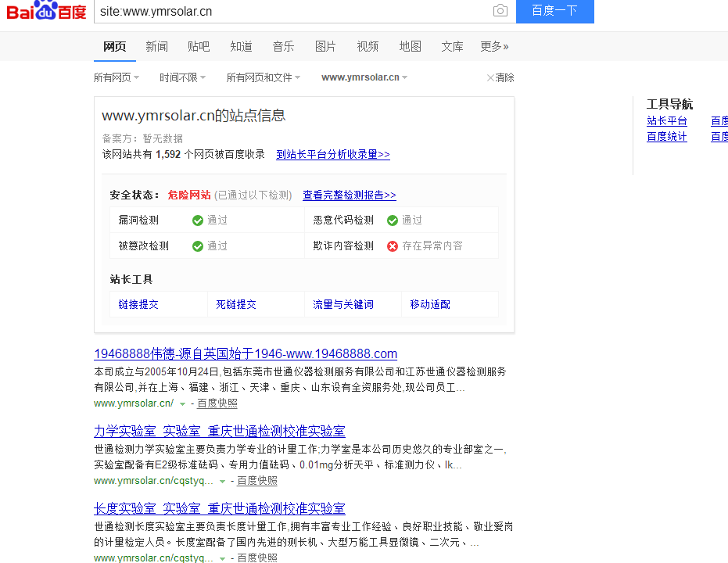The width and height of the screenshot is (728, 563).
Task: Click the green checkmark beside 漏洞检测
Action: click(198, 221)
